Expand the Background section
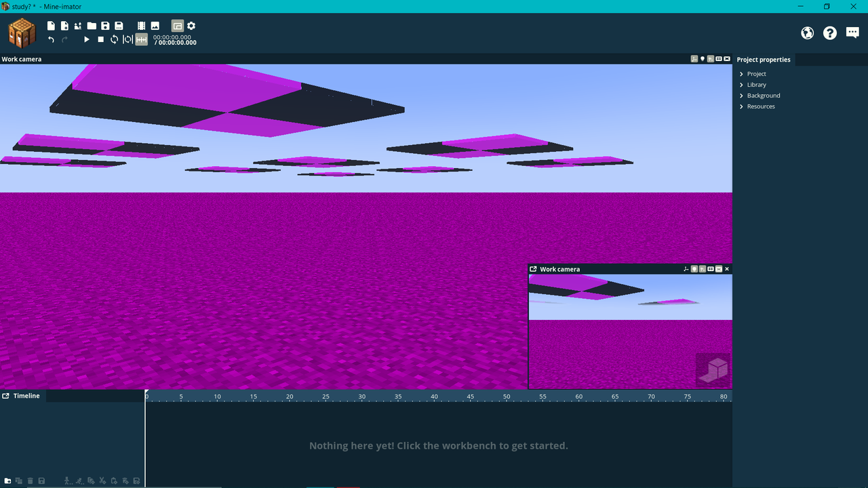The height and width of the screenshot is (488, 868). (x=762, y=95)
